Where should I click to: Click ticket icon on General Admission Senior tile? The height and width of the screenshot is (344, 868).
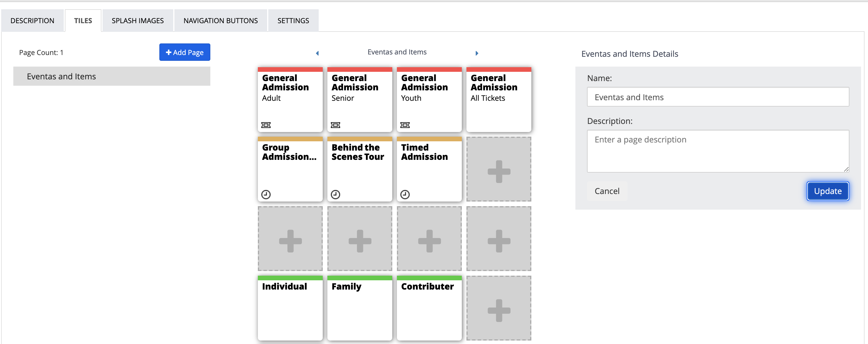click(x=335, y=125)
